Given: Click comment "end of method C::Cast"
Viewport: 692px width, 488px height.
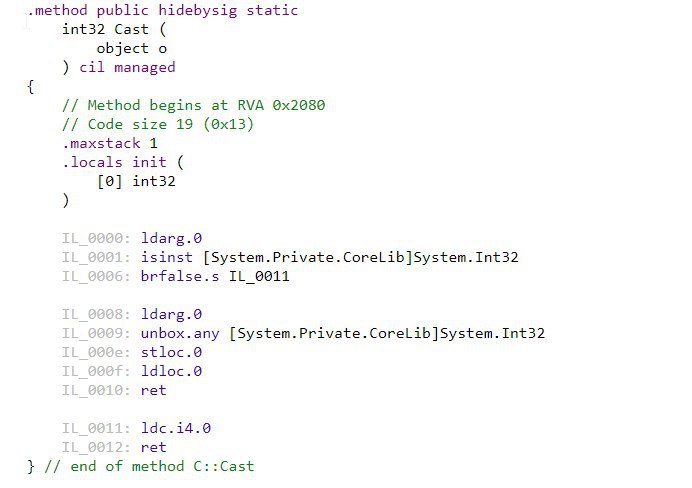Looking at the screenshot, I should [x=149, y=466].
